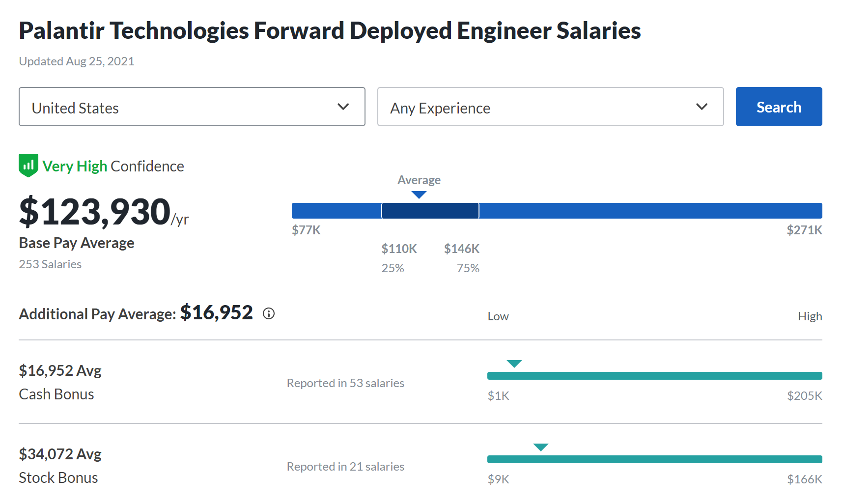The height and width of the screenshot is (504, 843).
Task: Click the dark 25%-75% salary range segment
Action: (430, 211)
